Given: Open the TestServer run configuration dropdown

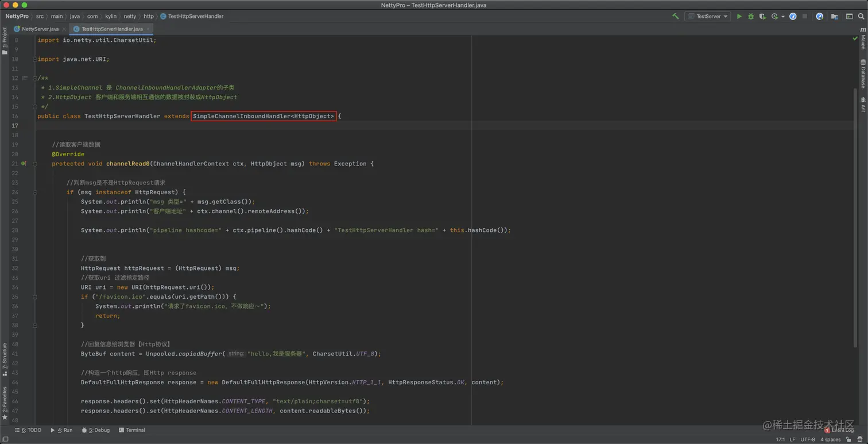Looking at the screenshot, I should [x=707, y=16].
